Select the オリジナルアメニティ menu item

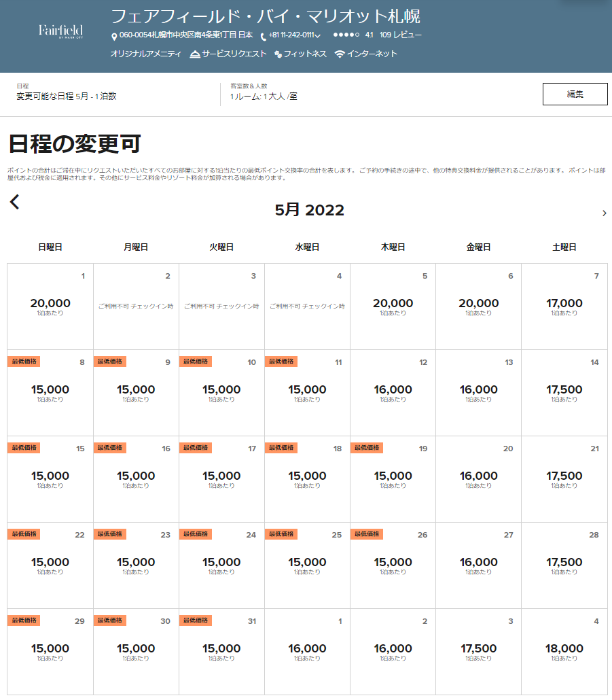tap(145, 54)
